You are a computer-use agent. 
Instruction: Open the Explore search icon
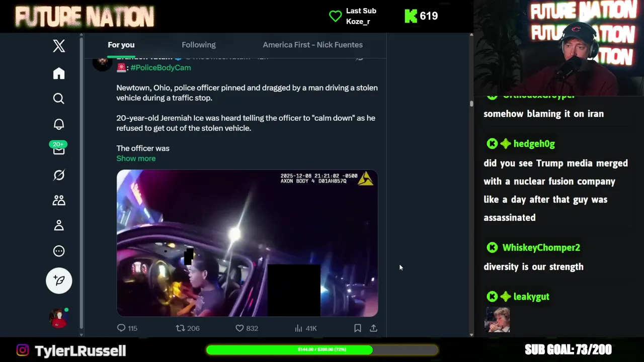pyautogui.click(x=59, y=99)
